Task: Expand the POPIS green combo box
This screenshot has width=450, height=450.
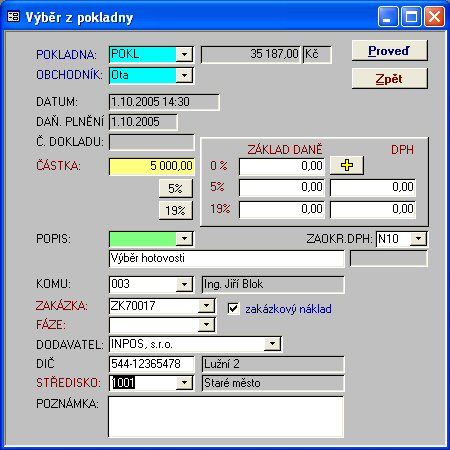Action: (184, 239)
